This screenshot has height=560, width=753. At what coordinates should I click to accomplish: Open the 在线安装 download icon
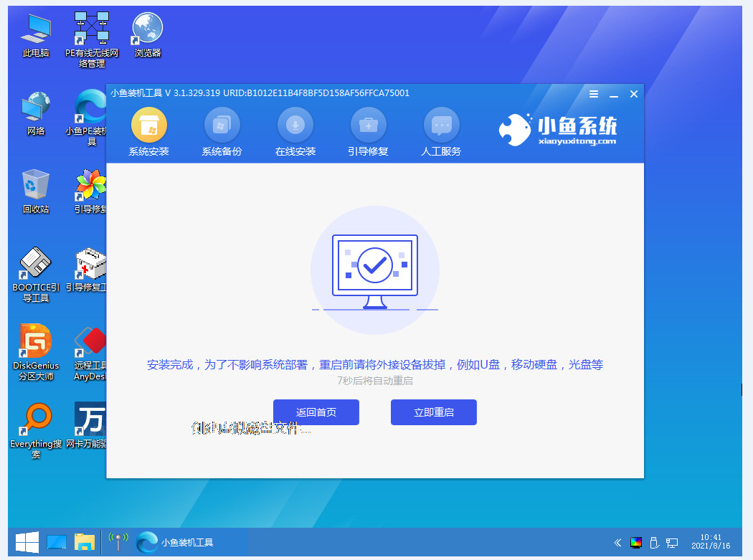click(295, 126)
